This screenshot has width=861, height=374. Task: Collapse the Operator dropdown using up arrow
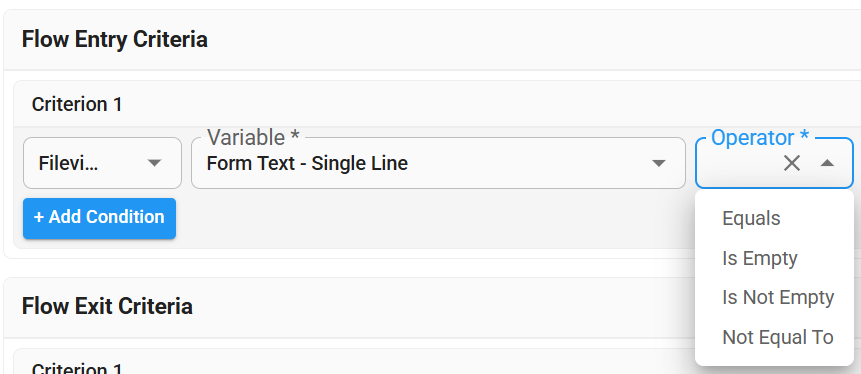point(828,163)
